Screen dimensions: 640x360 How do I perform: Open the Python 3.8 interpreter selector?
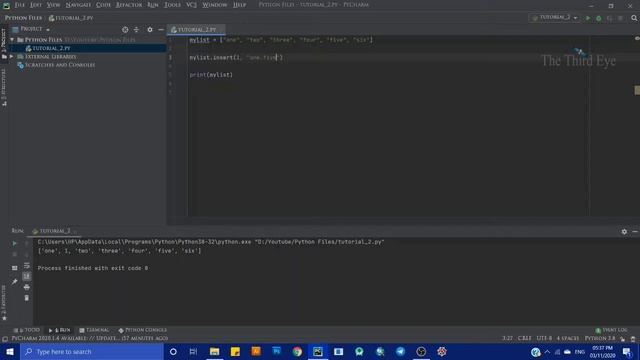point(600,338)
